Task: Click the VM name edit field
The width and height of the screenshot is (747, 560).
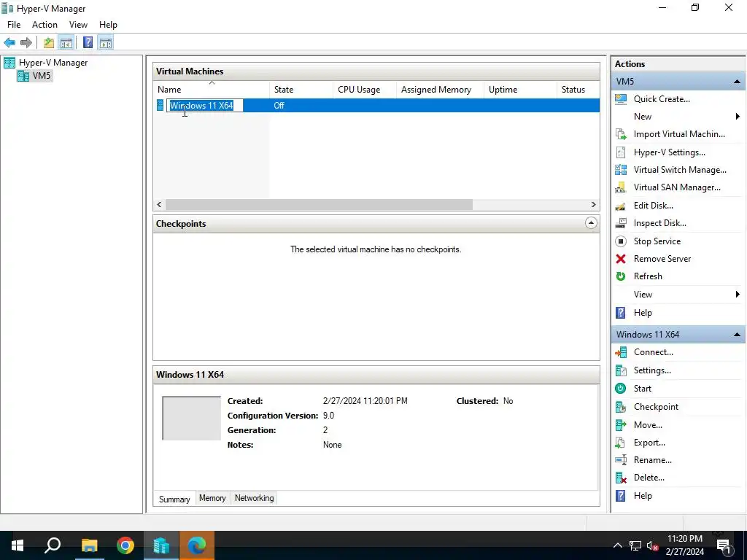Action: [205, 106]
